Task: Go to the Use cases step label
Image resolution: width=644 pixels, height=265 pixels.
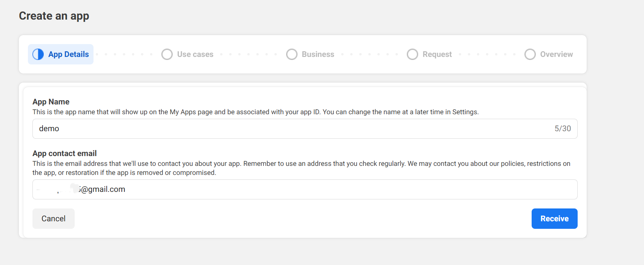Action: coord(195,54)
